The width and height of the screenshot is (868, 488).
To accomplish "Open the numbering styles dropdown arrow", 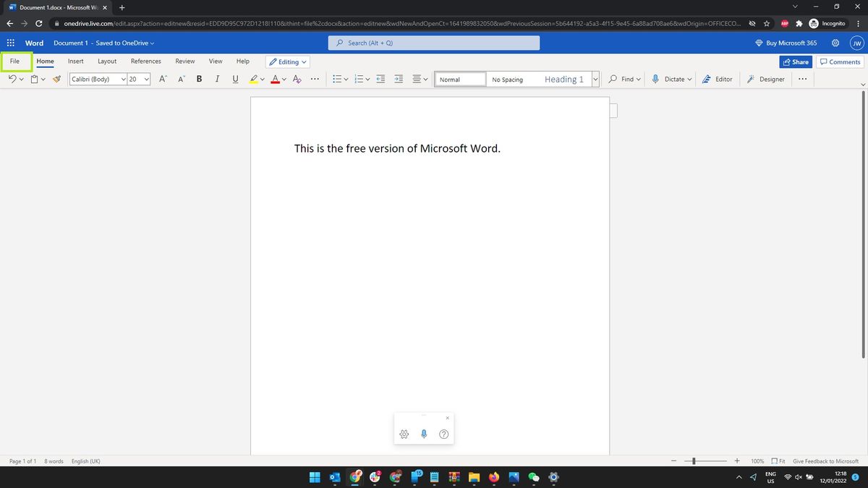I will pyautogui.click(x=367, y=80).
